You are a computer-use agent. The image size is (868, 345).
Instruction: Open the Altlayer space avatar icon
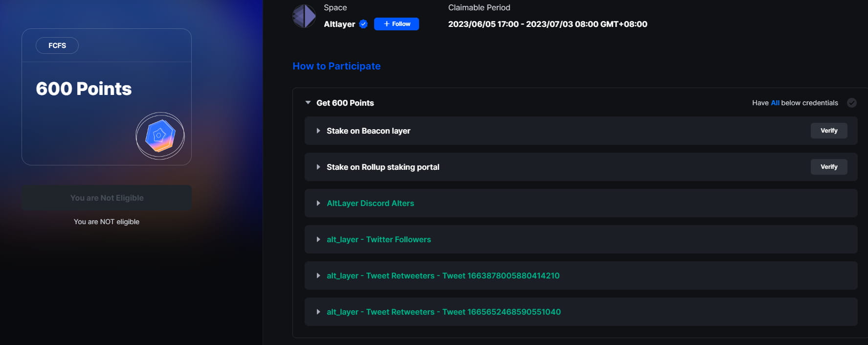pyautogui.click(x=304, y=16)
